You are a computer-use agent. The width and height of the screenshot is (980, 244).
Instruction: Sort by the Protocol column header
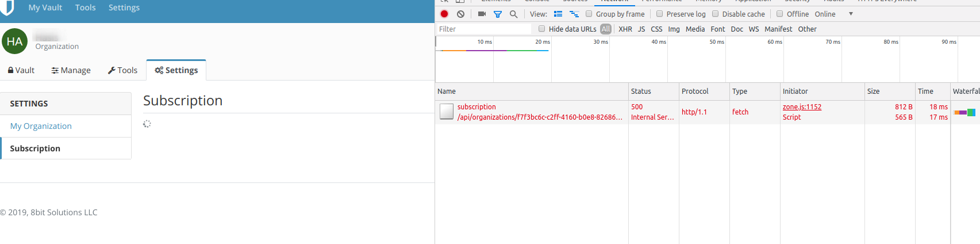click(x=704, y=91)
